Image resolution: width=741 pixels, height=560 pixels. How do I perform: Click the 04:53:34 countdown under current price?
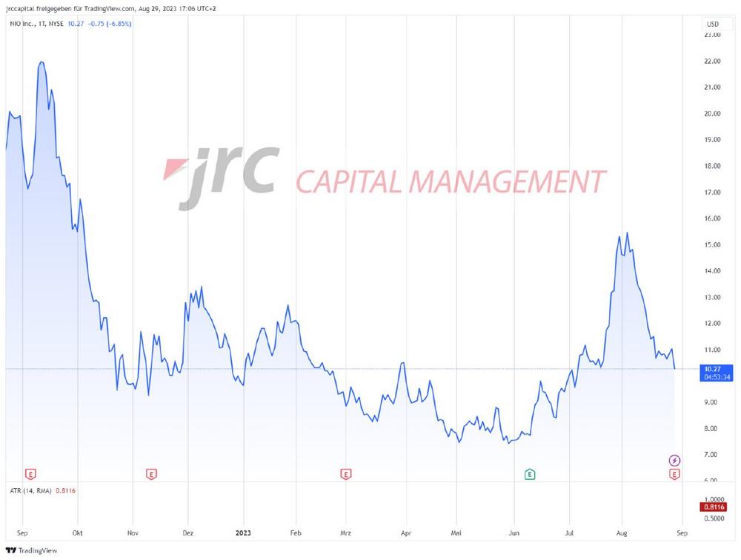coord(717,377)
